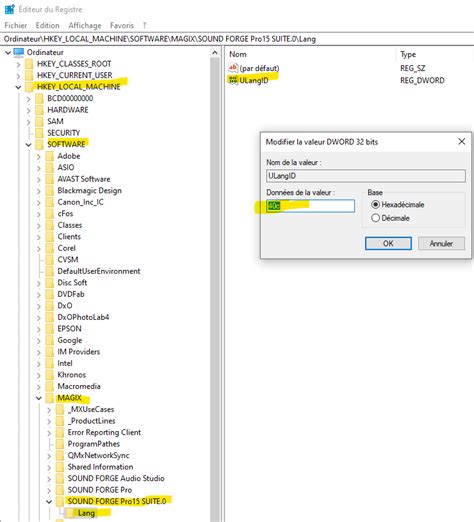Viewport: 474px width, 522px height.
Task: Click the Nom column header
Action: 238,54
